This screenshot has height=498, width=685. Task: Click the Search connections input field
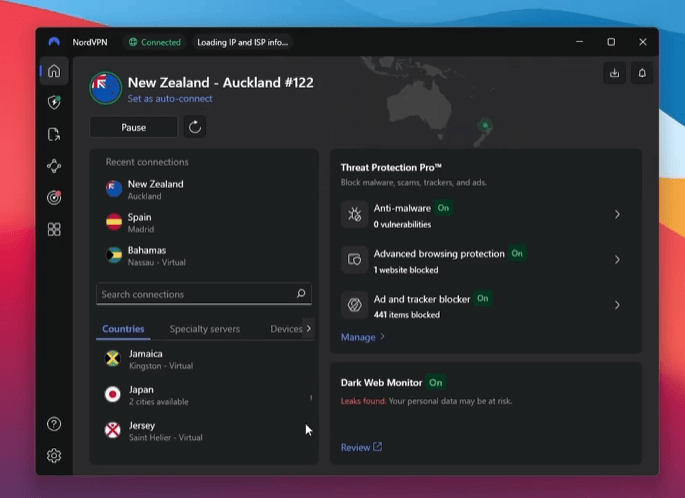click(x=196, y=294)
